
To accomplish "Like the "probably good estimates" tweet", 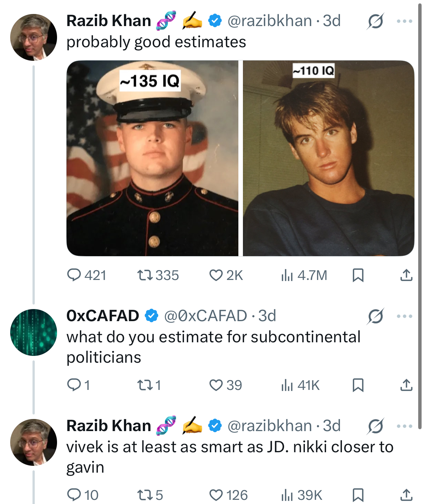I will tap(216, 275).
